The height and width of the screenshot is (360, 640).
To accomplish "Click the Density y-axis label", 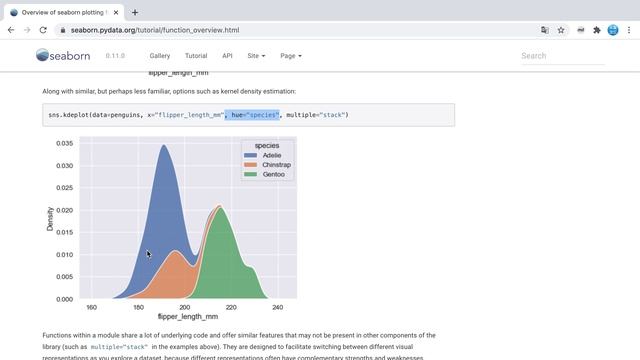I will (50, 219).
